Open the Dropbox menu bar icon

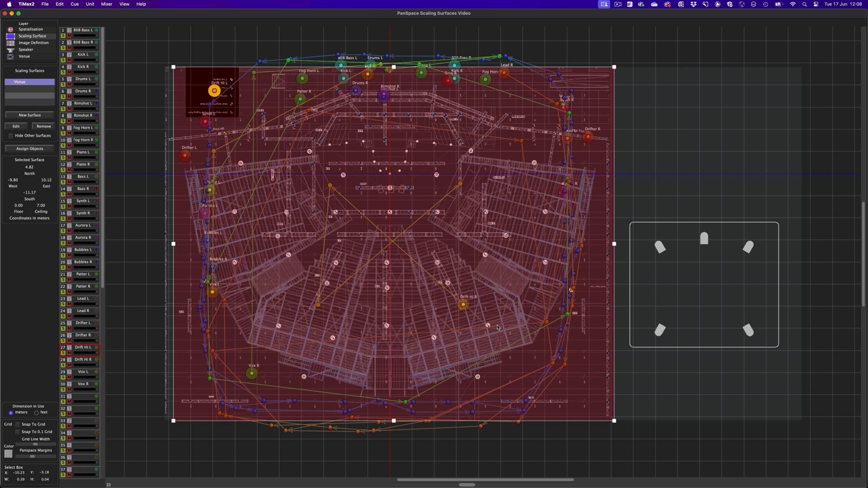(693, 4)
